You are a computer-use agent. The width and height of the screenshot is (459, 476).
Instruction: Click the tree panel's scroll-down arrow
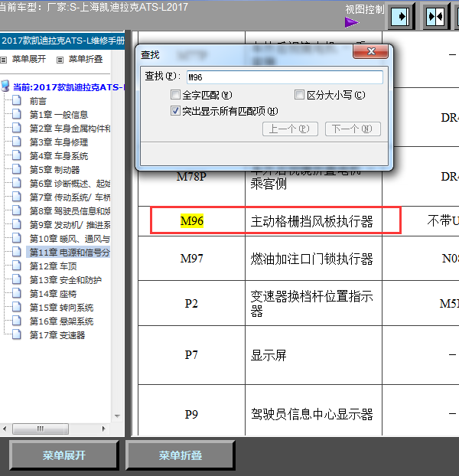click(x=117, y=416)
